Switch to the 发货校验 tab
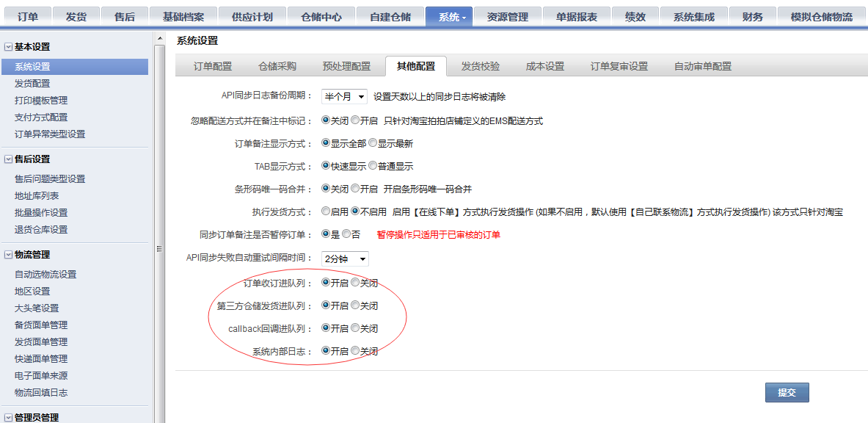Viewport: 868px width, 423px height. point(480,66)
